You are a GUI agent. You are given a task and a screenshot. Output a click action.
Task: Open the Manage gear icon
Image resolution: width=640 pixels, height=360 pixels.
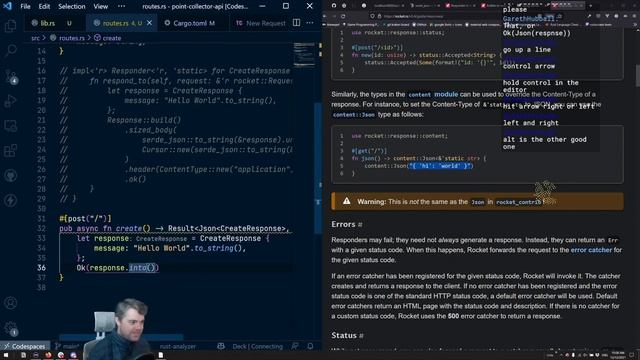(x=11, y=328)
